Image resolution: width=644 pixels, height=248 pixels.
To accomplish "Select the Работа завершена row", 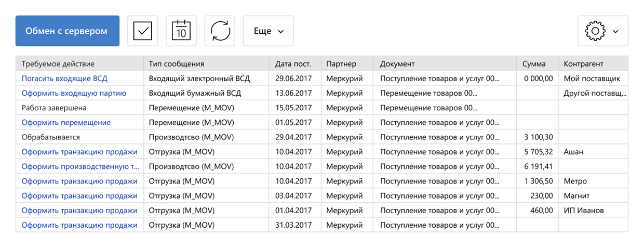I will pyautogui.click(x=54, y=108).
